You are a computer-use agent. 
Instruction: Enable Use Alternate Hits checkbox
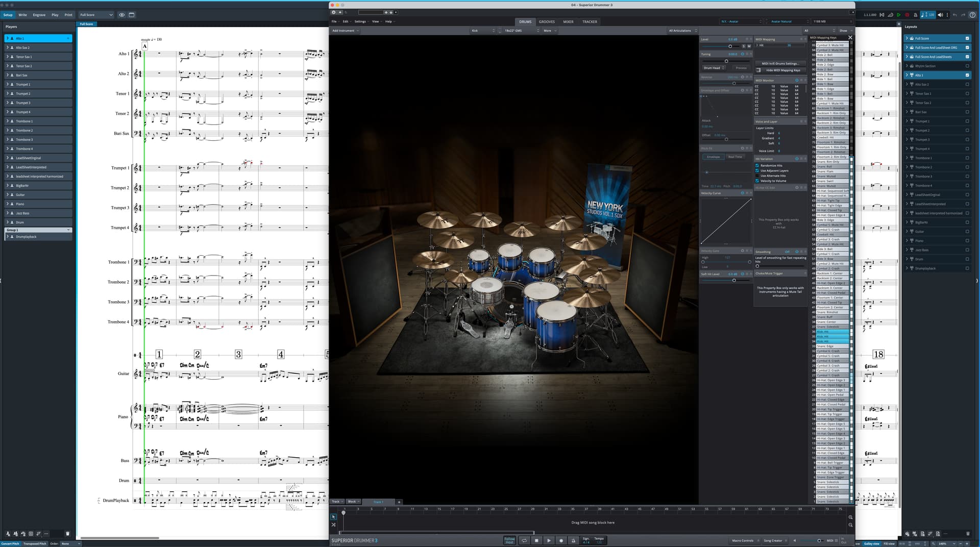757,176
